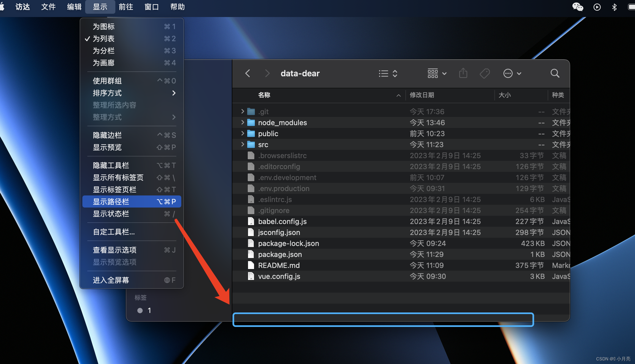Select the .env.development file row
The width and height of the screenshot is (635, 364).
[401, 177]
